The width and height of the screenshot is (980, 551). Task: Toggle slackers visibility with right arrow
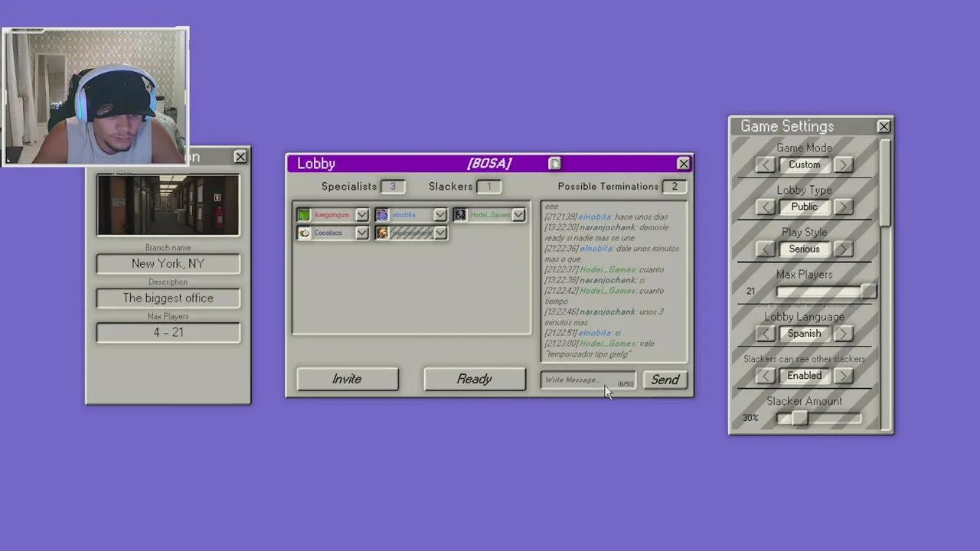(843, 376)
